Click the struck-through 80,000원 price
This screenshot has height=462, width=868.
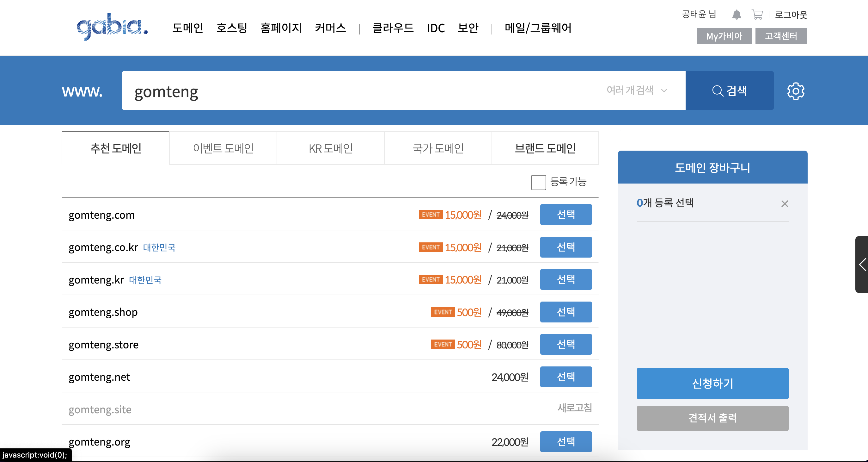pyautogui.click(x=512, y=345)
